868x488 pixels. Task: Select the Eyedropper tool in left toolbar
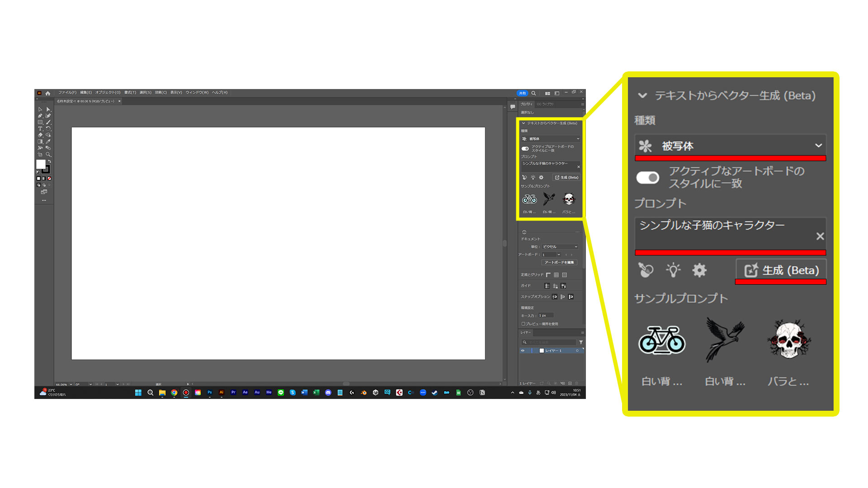[x=48, y=141]
